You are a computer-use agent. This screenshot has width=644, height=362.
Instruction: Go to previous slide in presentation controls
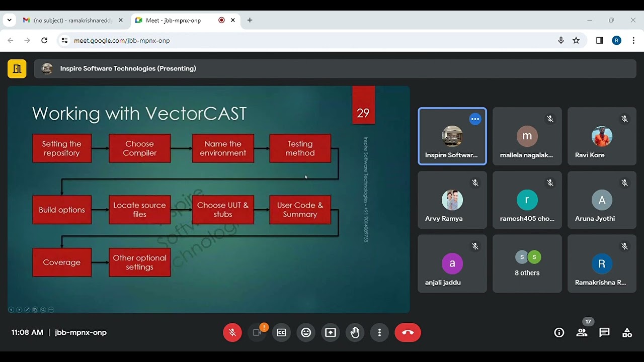pos(11,310)
